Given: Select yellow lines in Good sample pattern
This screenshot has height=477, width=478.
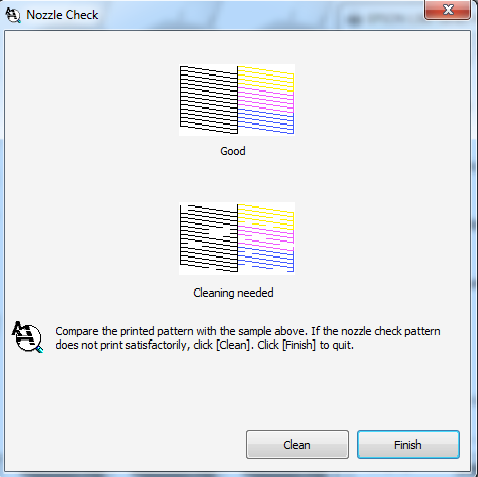Looking at the screenshot, I should pyautogui.click(x=266, y=78).
